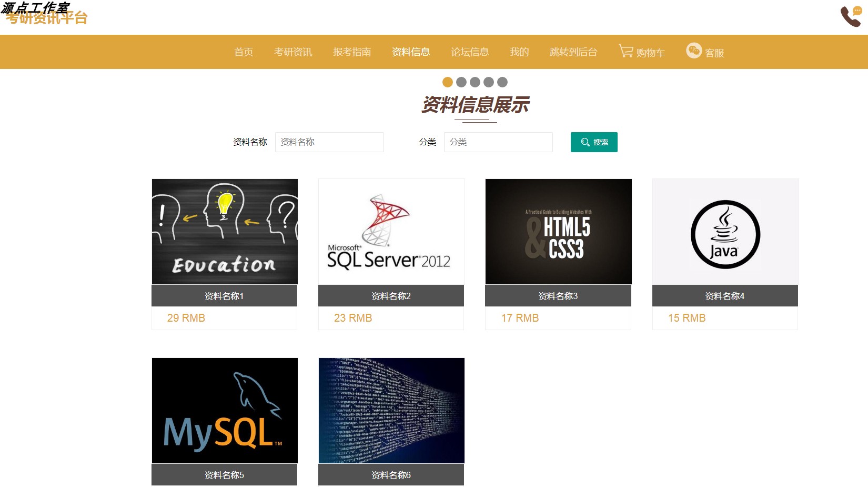Open the 论坛信息 menu item

[470, 52]
